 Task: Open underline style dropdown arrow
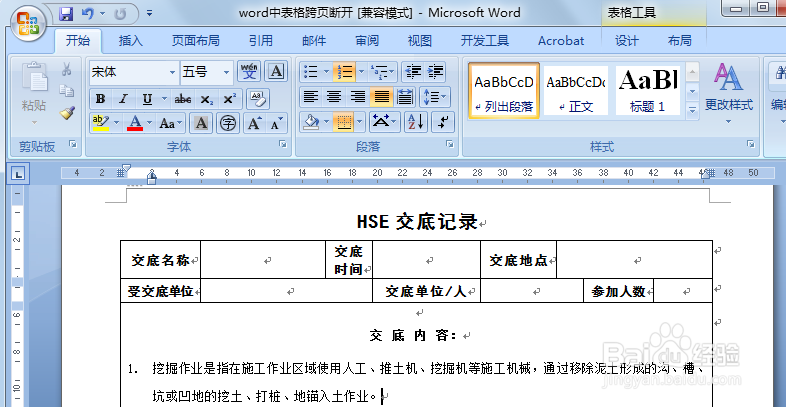tap(164, 99)
